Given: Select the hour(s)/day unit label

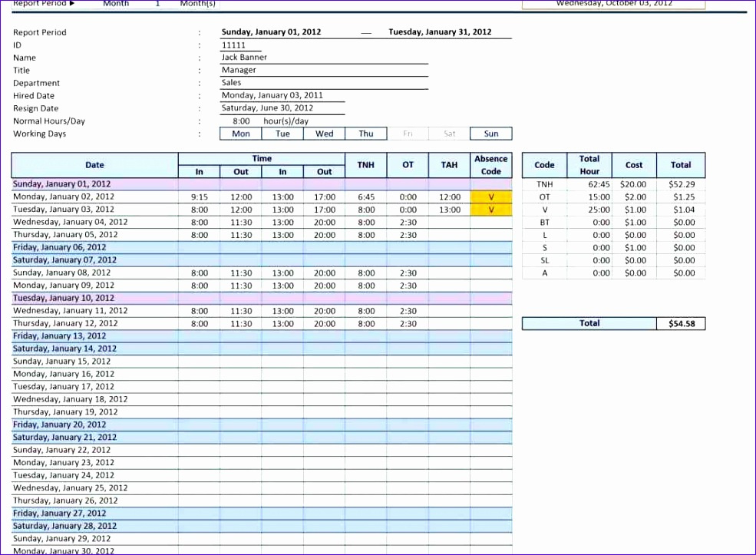Looking at the screenshot, I should 286,121.
